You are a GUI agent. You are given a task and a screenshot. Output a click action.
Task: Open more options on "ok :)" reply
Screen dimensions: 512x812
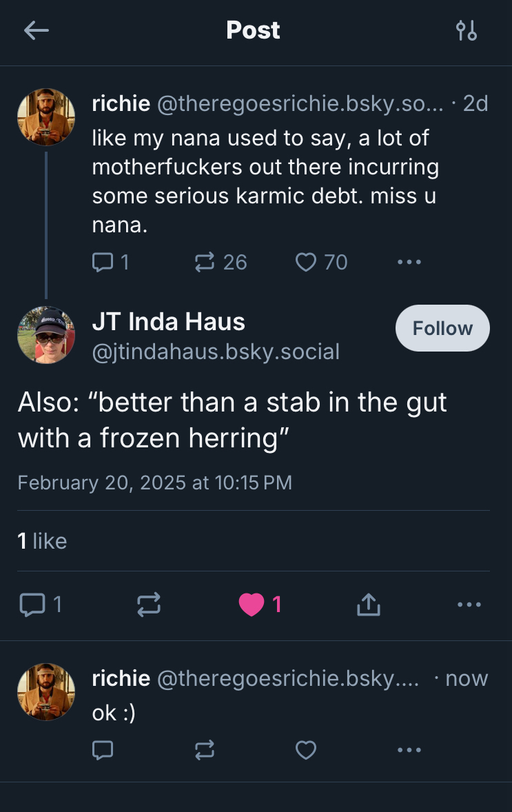(409, 749)
